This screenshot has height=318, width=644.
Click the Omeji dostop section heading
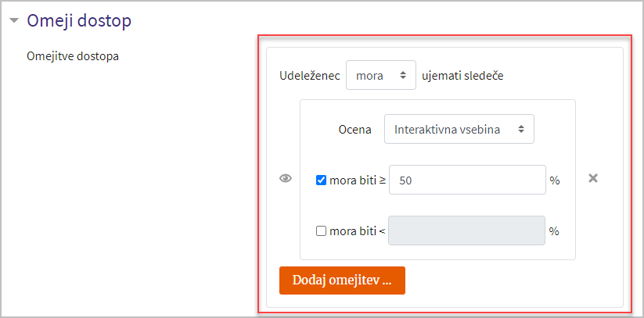(79, 20)
